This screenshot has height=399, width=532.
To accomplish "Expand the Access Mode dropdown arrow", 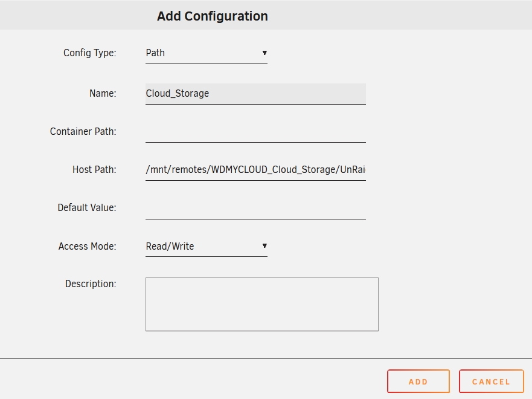I will click(x=264, y=246).
